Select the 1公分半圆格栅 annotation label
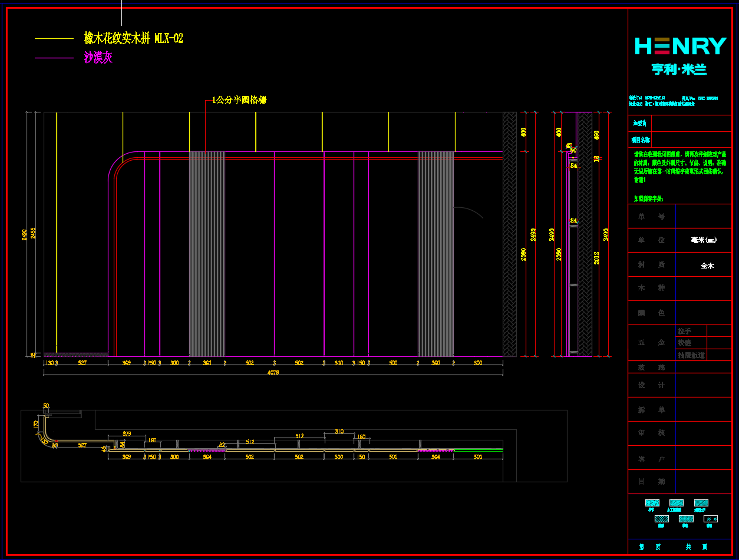This screenshot has width=739, height=560. (239, 101)
